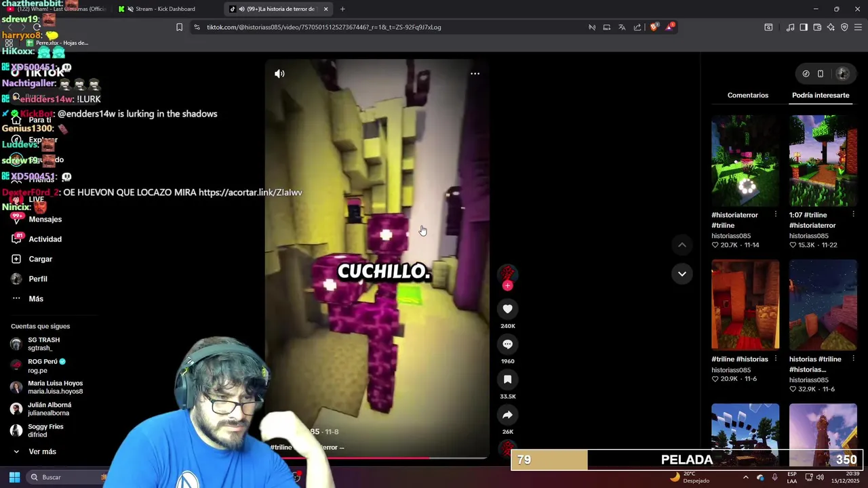Open the 1:07 #triline recommended video thumbnail
This screenshot has width=868, height=488.
point(823,161)
